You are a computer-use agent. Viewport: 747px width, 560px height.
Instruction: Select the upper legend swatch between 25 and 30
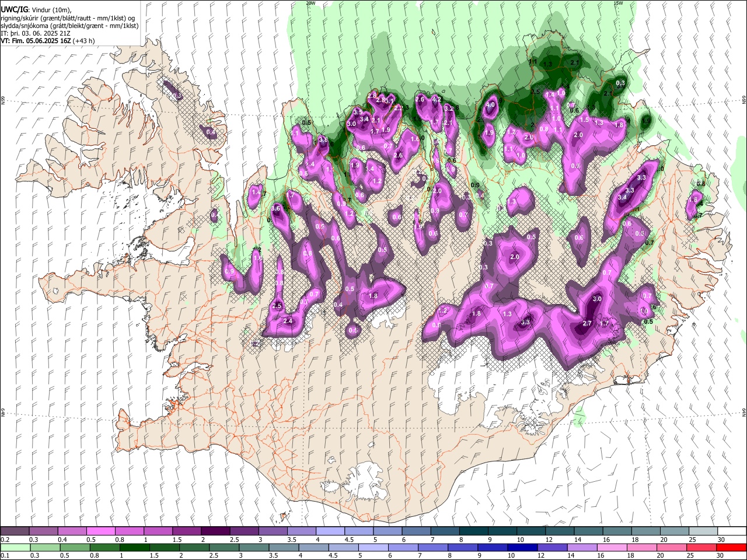pyautogui.click(x=703, y=531)
